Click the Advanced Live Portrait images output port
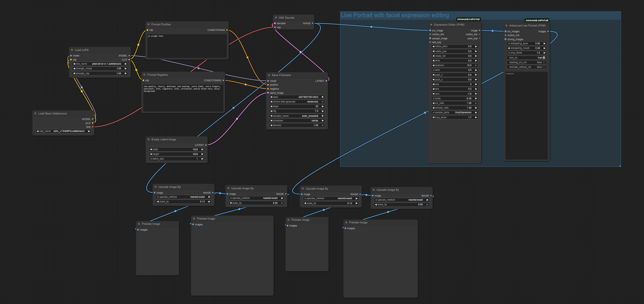 548,31
